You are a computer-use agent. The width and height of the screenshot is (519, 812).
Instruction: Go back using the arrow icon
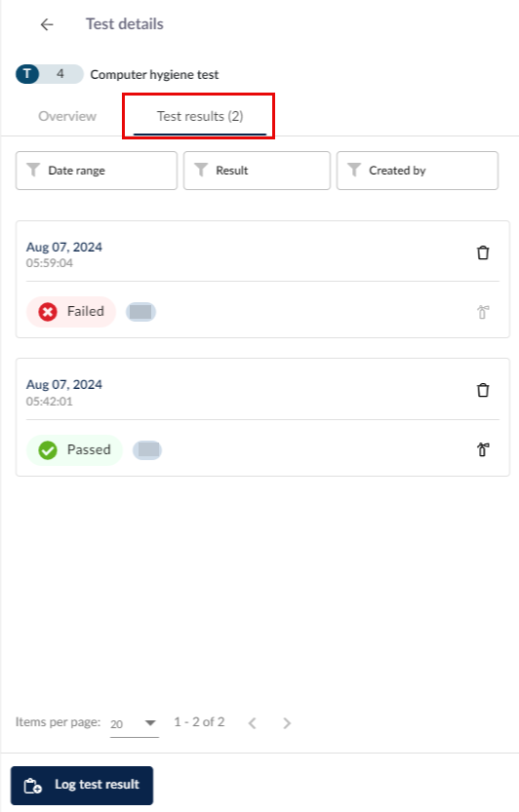[47, 24]
